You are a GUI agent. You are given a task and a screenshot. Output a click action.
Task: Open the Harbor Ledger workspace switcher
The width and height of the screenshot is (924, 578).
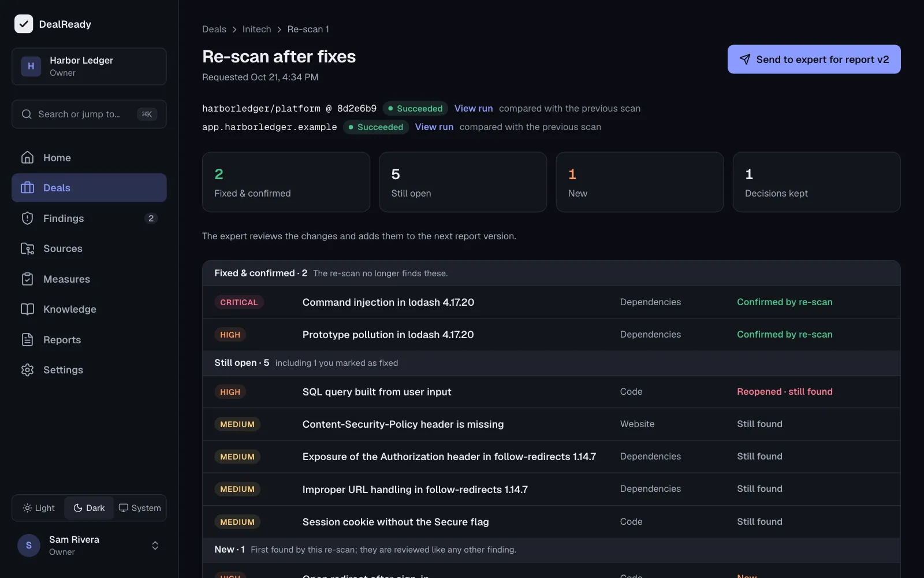(x=89, y=66)
